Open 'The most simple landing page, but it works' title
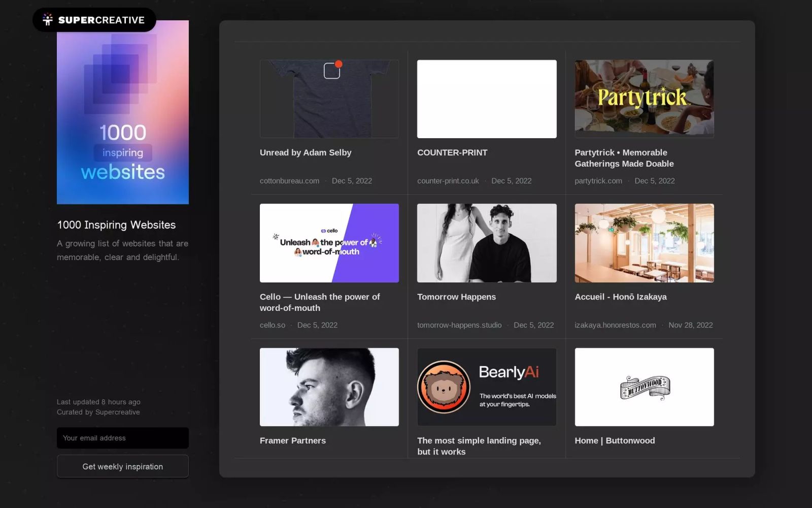 click(479, 446)
